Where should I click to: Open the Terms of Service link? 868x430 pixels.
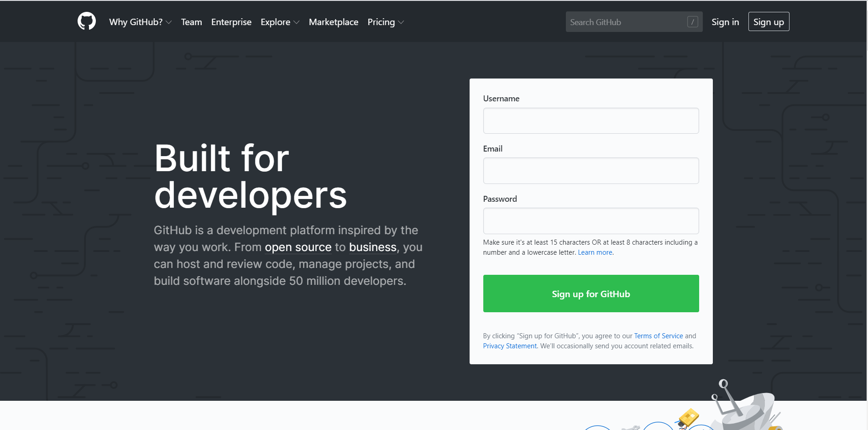[x=659, y=336]
